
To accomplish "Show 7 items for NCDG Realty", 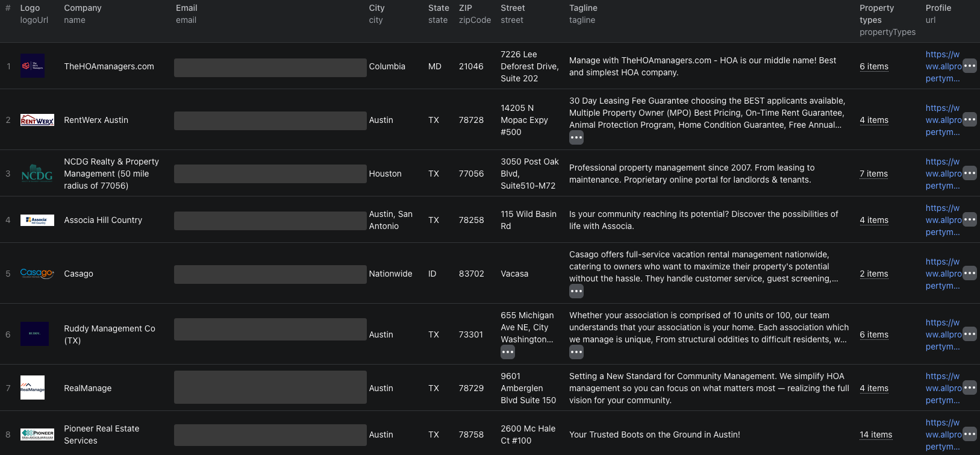I will [x=873, y=174].
